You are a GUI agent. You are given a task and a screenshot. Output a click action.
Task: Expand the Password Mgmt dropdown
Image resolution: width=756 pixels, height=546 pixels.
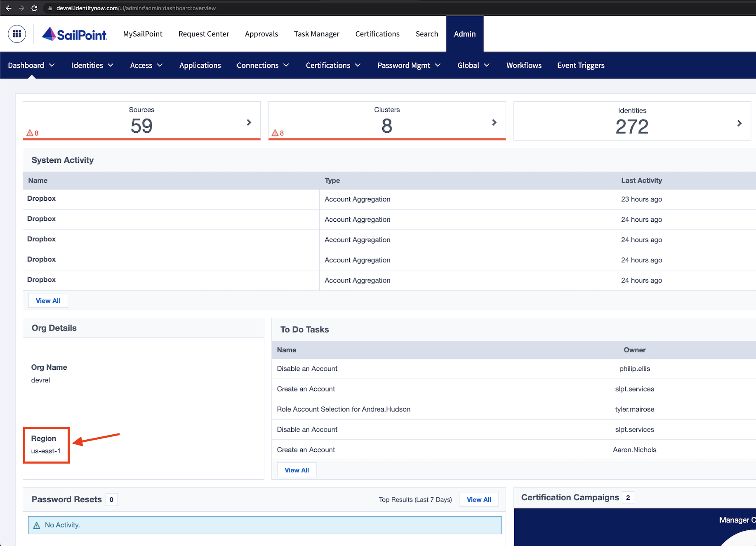pos(409,65)
